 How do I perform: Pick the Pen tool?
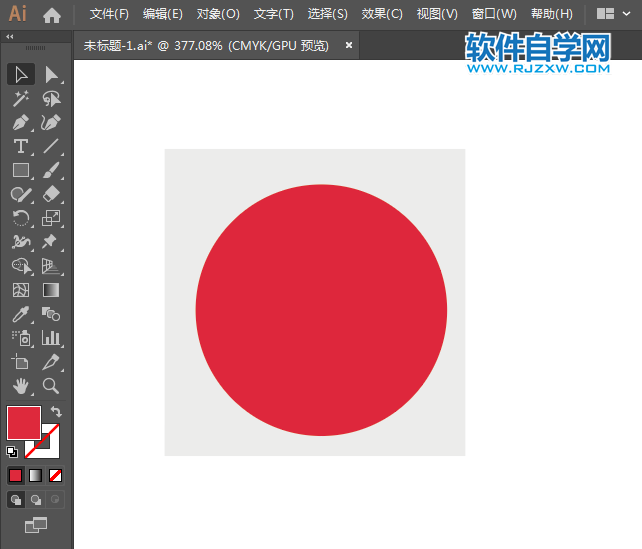20,122
